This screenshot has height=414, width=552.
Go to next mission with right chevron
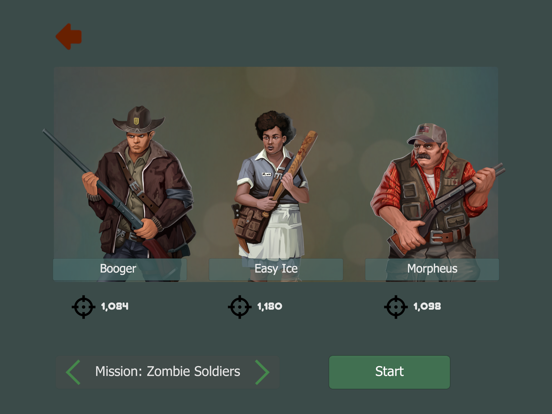coord(262,372)
